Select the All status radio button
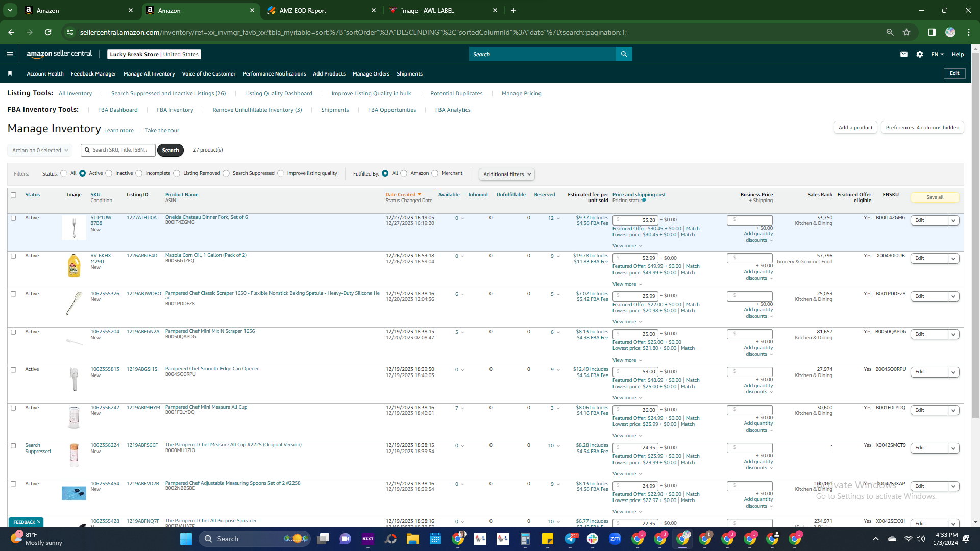980x551 pixels. pyautogui.click(x=64, y=173)
